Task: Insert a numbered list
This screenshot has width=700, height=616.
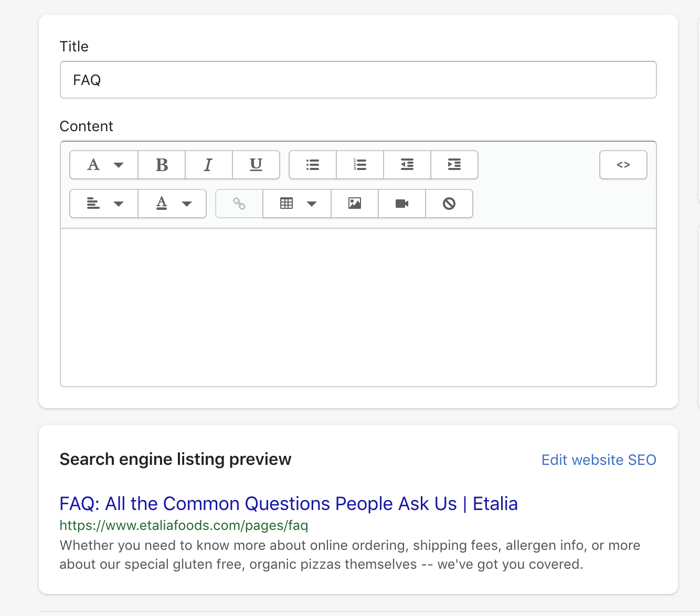Action: 360,165
